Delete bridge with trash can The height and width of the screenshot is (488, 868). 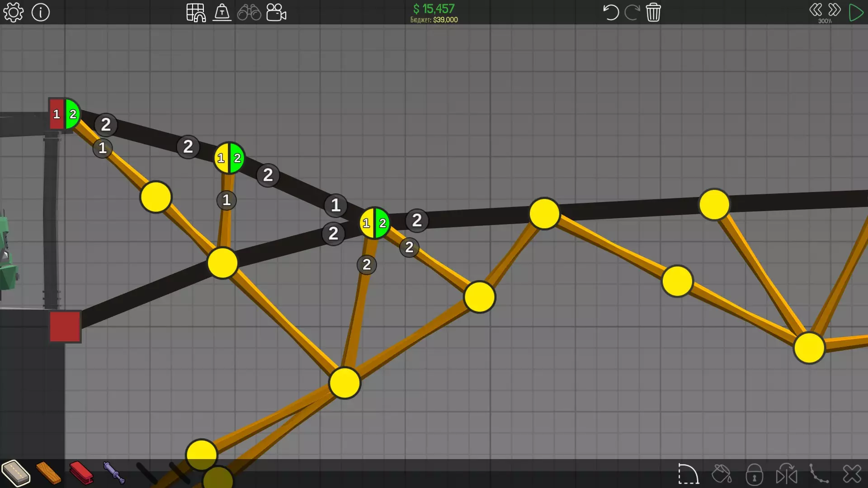(653, 12)
